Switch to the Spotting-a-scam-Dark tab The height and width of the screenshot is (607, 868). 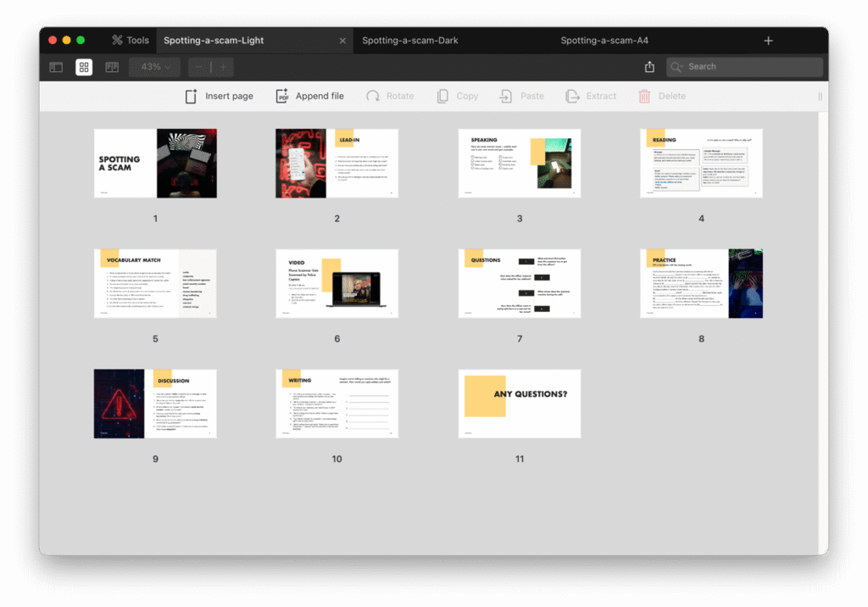[x=410, y=41]
